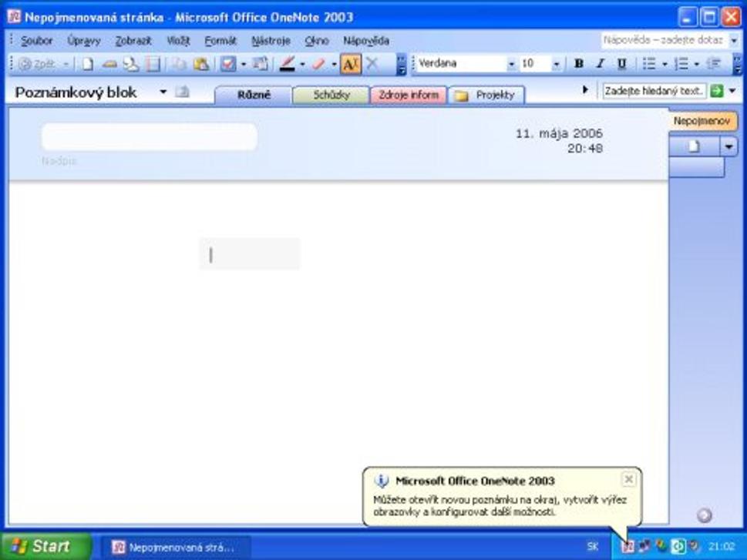
Task: Open the Verdana font name dropdown
Action: point(511,64)
